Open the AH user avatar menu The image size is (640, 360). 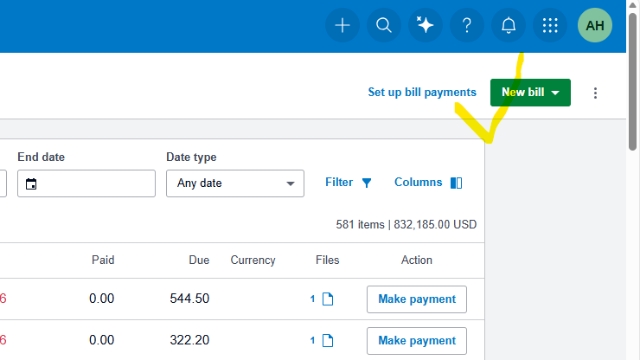coord(595,25)
